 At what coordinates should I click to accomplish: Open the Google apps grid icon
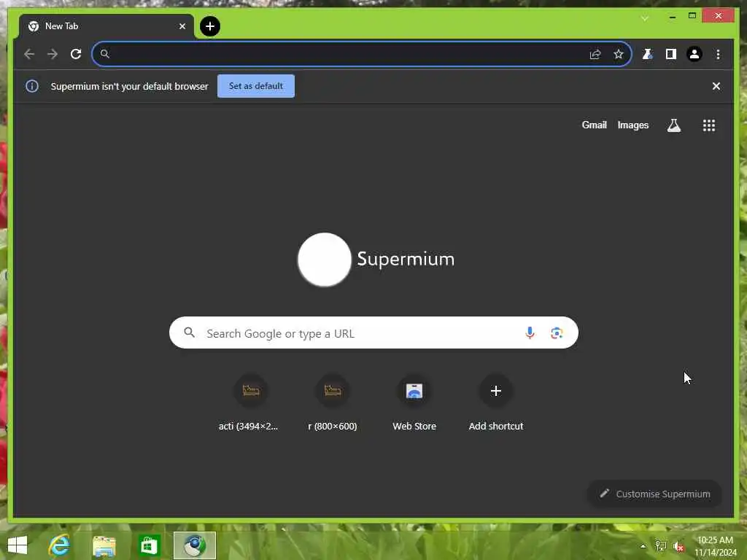[x=709, y=125]
